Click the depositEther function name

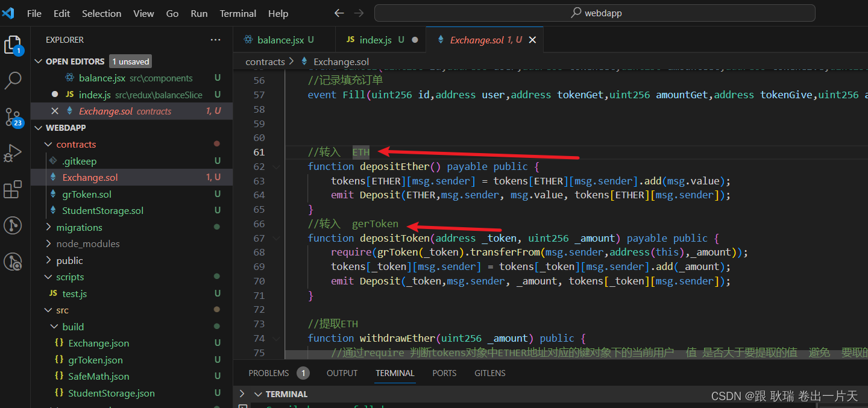(x=395, y=166)
